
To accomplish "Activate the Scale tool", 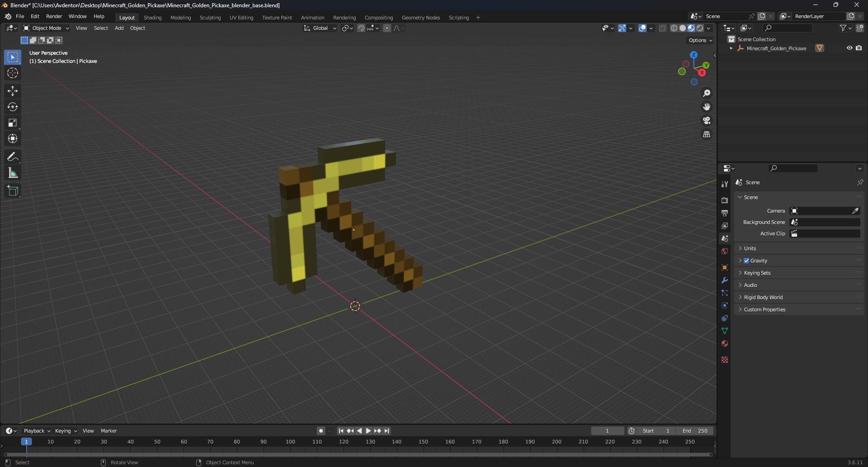I will [13, 123].
